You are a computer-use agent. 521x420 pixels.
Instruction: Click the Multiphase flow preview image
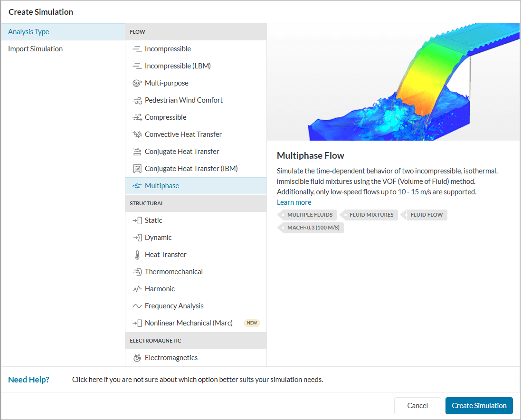(x=393, y=82)
